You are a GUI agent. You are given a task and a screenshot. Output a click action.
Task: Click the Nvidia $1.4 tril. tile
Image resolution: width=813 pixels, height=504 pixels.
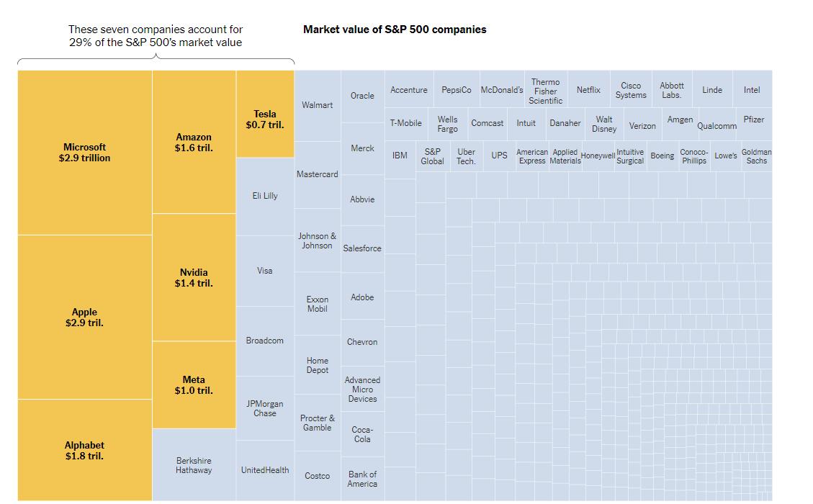click(194, 277)
